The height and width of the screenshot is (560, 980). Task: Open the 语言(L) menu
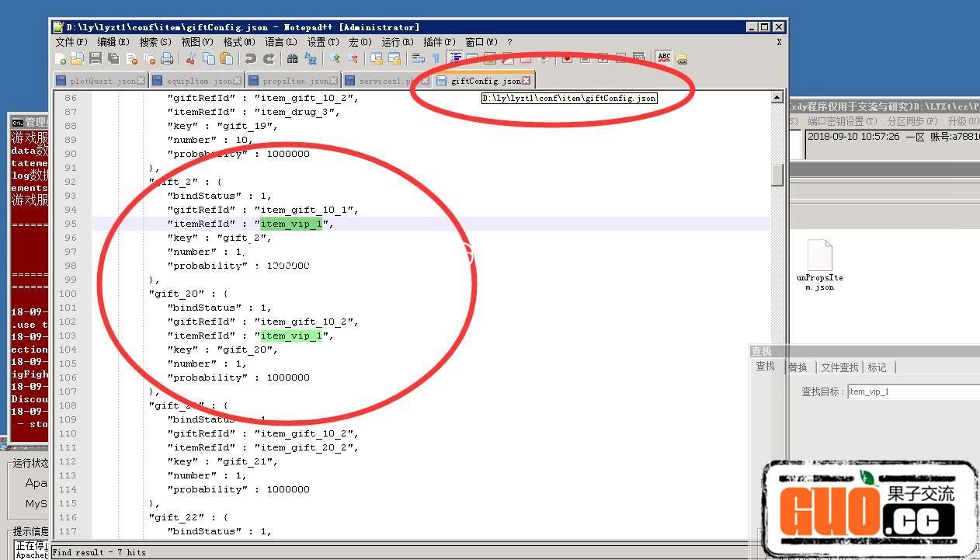(280, 42)
